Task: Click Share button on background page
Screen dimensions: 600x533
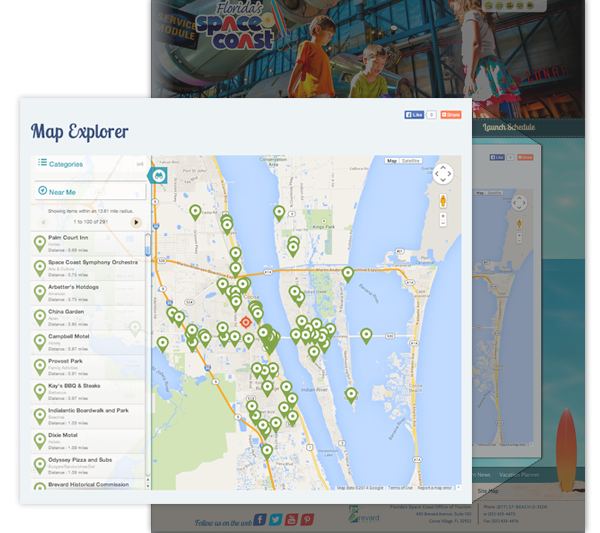Action: point(525,157)
